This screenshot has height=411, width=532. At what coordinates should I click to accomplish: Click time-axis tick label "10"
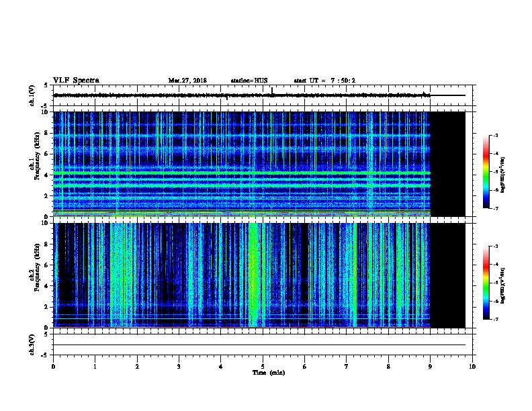tap(472, 367)
